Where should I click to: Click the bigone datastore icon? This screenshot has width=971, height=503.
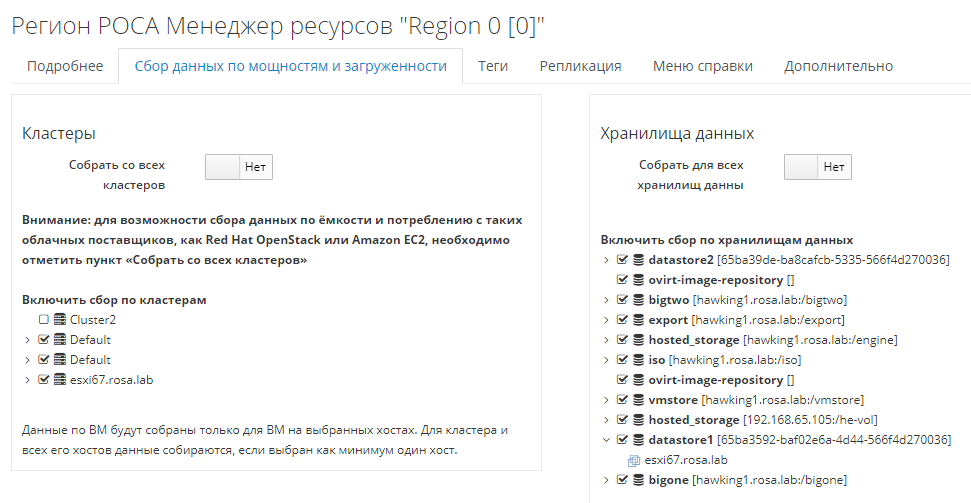[638, 480]
